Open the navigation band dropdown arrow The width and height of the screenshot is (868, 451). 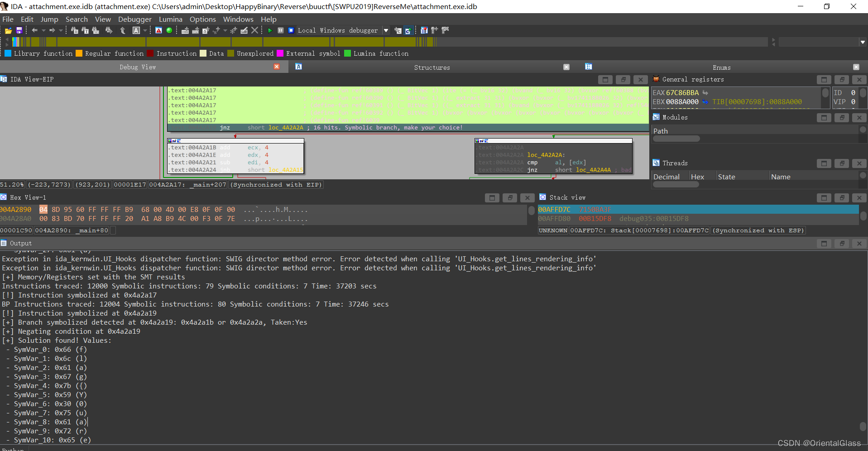(x=863, y=42)
